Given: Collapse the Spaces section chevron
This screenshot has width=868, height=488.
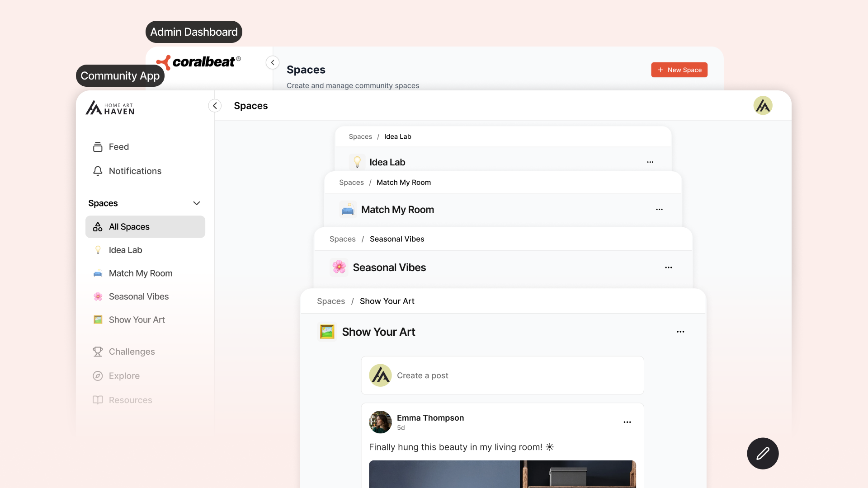Looking at the screenshot, I should point(197,203).
